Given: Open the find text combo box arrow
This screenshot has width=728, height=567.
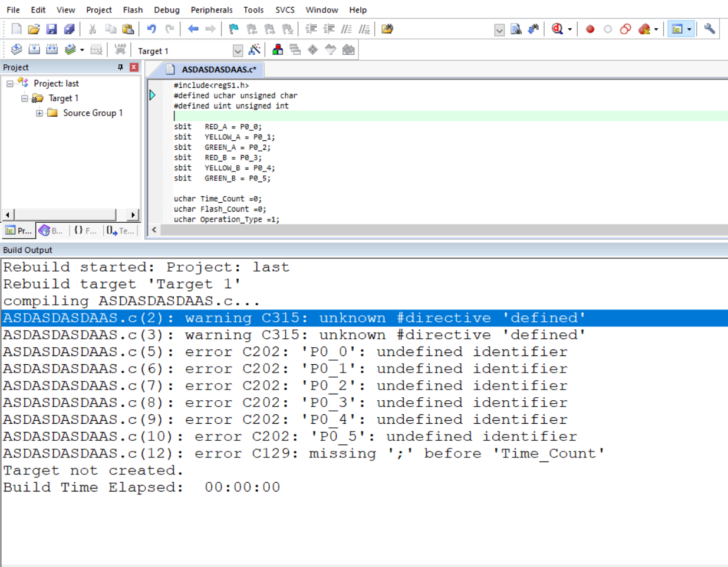Looking at the screenshot, I should point(499,29).
